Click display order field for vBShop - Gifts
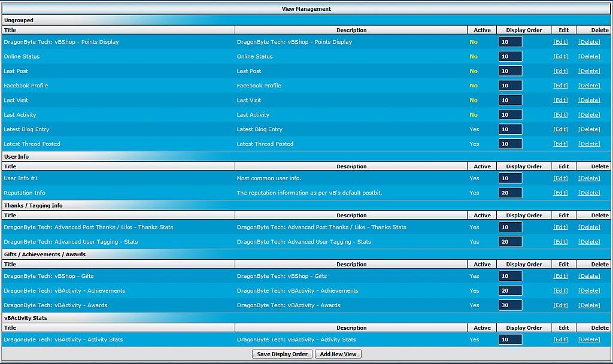The image size is (613, 364). tap(510, 276)
